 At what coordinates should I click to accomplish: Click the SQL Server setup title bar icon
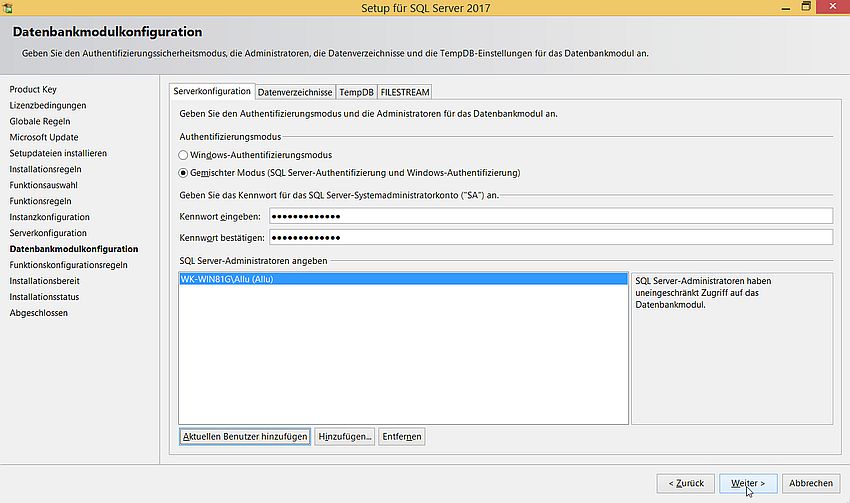7,8
